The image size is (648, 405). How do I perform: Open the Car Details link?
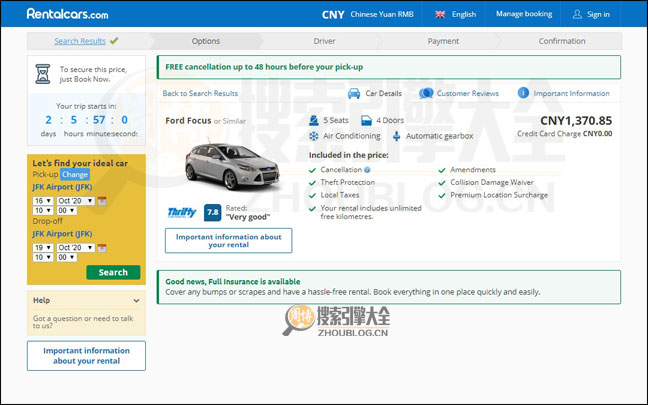coord(384,93)
